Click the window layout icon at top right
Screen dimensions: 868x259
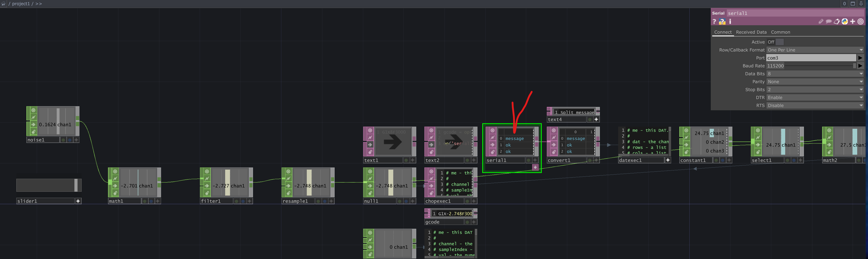(x=853, y=4)
